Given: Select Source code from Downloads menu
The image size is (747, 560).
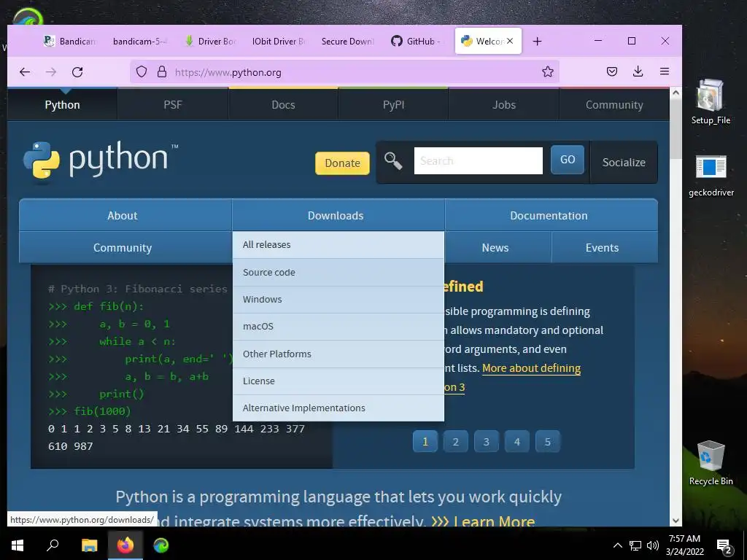Looking at the screenshot, I should pos(338,273).
